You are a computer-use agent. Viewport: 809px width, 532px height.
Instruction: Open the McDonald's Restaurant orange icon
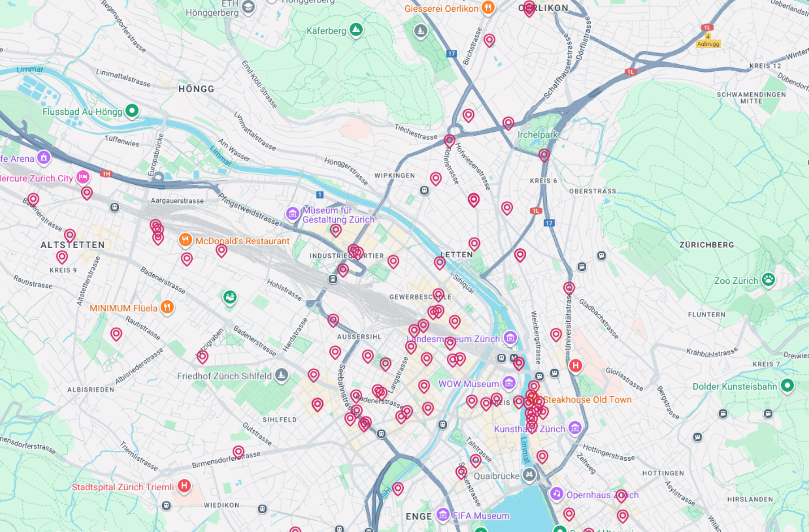(185, 239)
